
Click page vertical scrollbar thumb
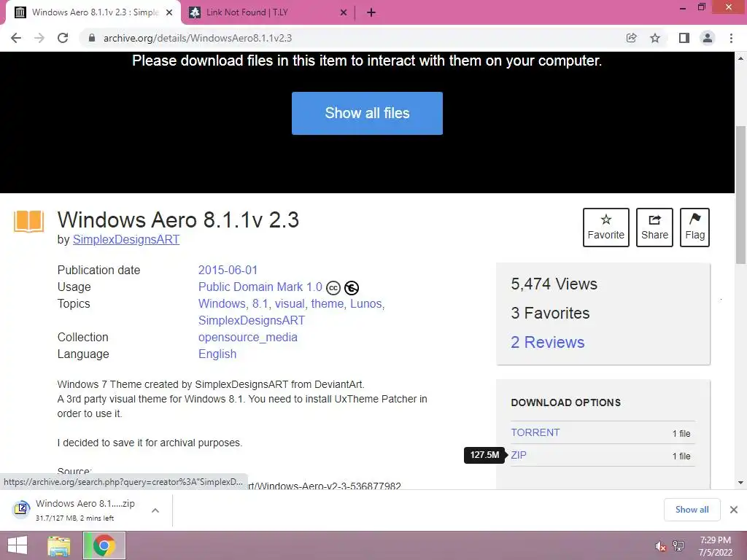click(740, 194)
